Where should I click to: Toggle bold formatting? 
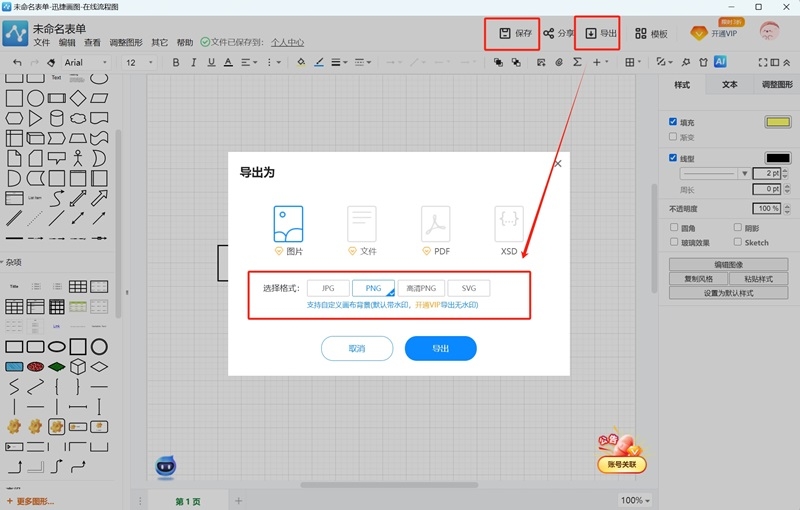tap(176, 62)
